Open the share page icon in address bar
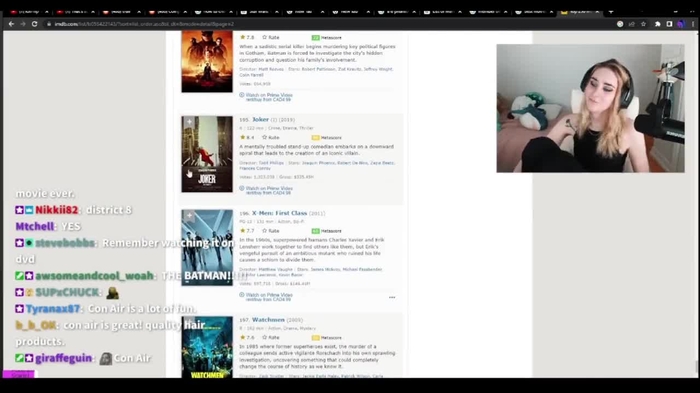Viewport: 700px width, 393px height. (x=632, y=24)
